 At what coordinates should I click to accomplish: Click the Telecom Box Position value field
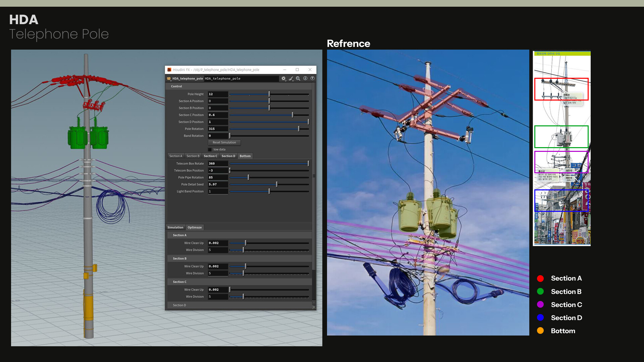coord(218,171)
